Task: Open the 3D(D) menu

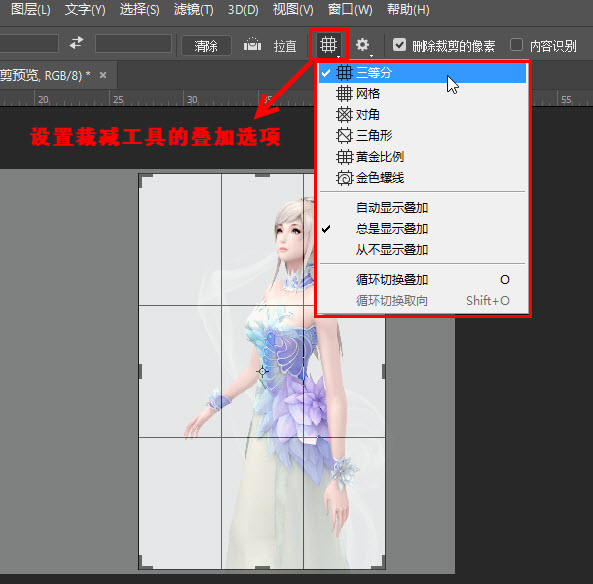Action: coord(243,9)
